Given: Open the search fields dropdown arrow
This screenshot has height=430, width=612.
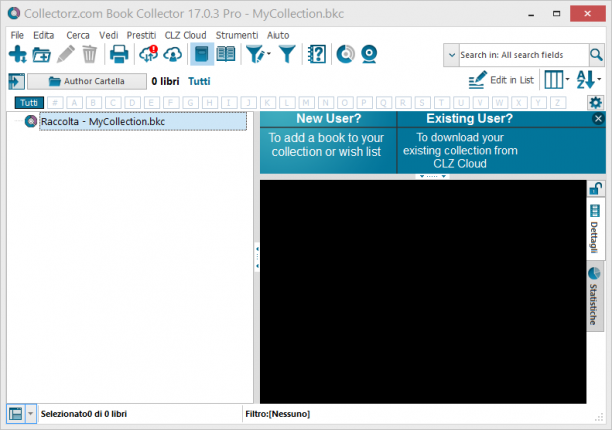Looking at the screenshot, I should pos(452,55).
